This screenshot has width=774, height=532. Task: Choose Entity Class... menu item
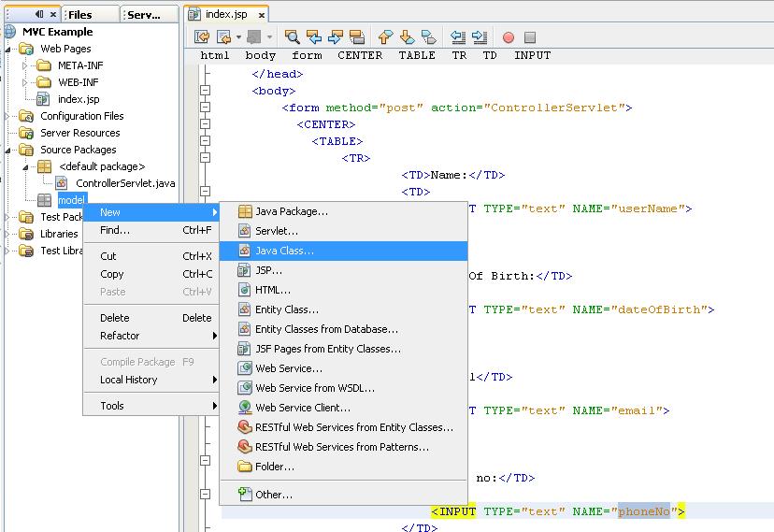click(x=344, y=309)
